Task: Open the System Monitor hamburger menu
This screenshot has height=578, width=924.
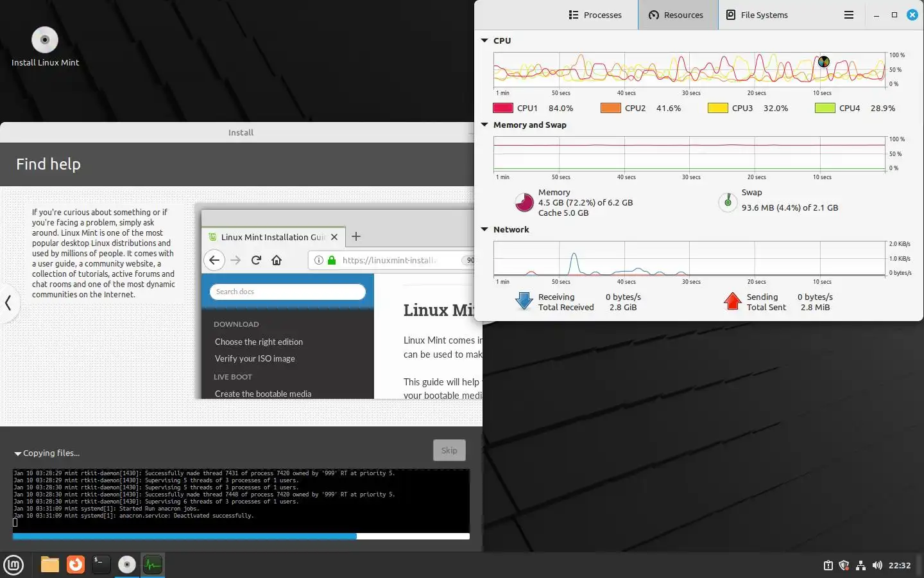Action: [849, 15]
